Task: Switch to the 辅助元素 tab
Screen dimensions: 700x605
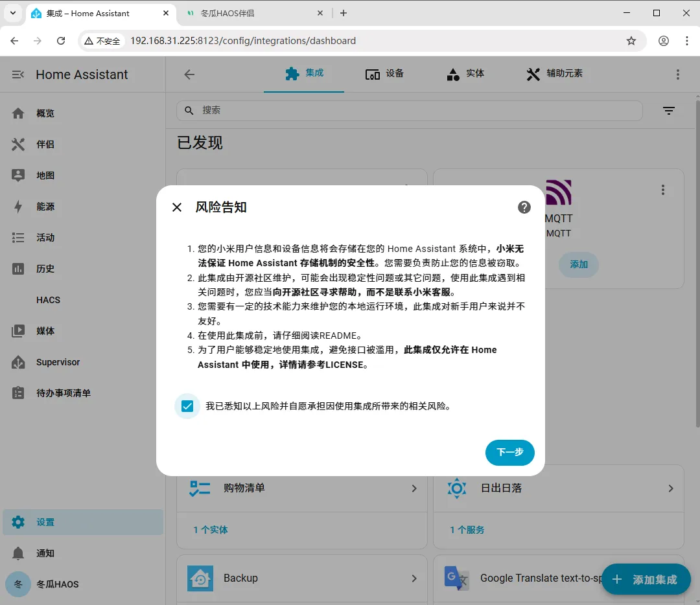Action: point(554,74)
